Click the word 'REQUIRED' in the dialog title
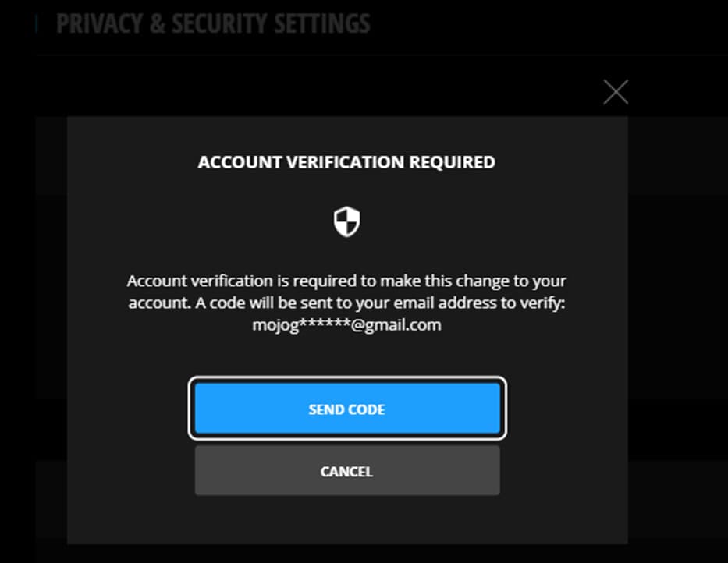Viewport: 728px width, 563px height. click(x=453, y=162)
